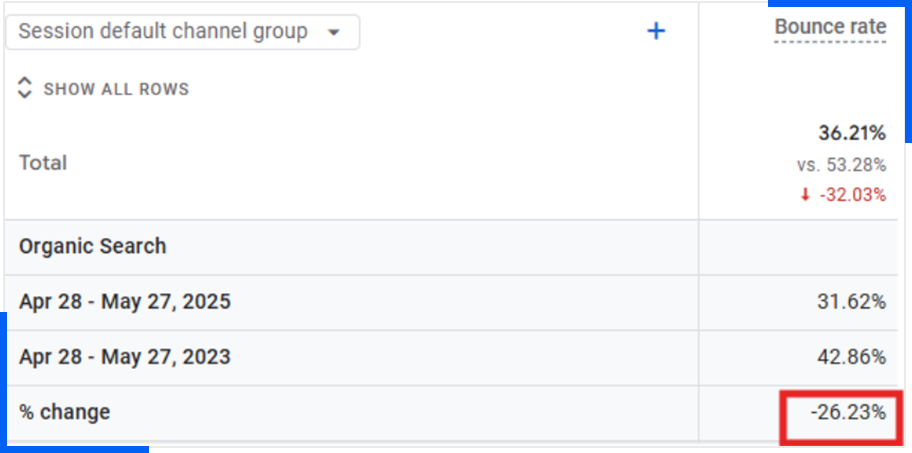Image resolution: width=912 pixels, height=453 pixels.
Task: Click the vs. 53.28% comparison value
Action: tap(842, 165)
